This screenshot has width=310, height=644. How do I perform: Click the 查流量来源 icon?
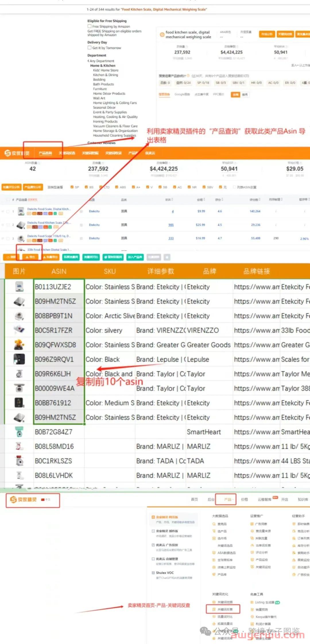tap(252, 531)
